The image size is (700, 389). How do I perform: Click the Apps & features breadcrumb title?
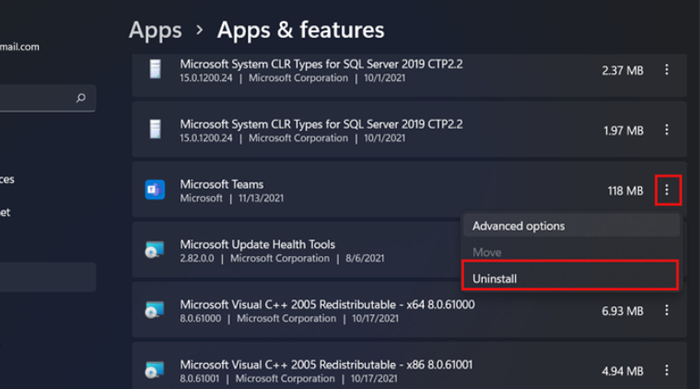300,30
